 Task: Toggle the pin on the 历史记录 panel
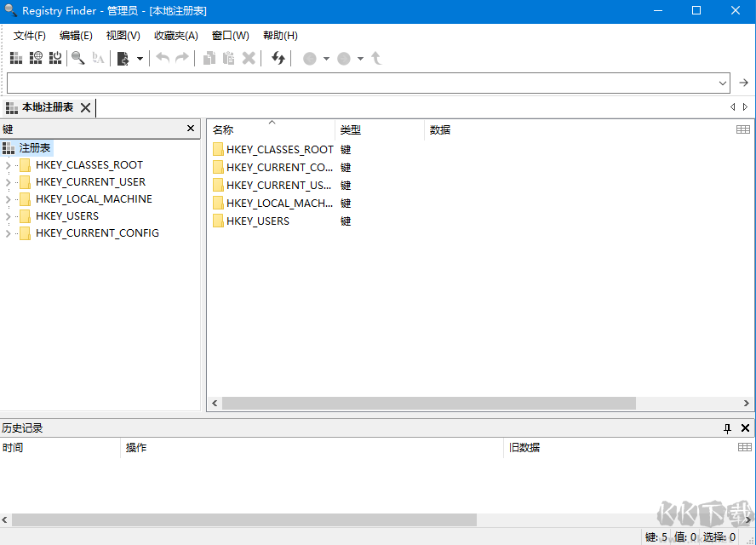727,427
